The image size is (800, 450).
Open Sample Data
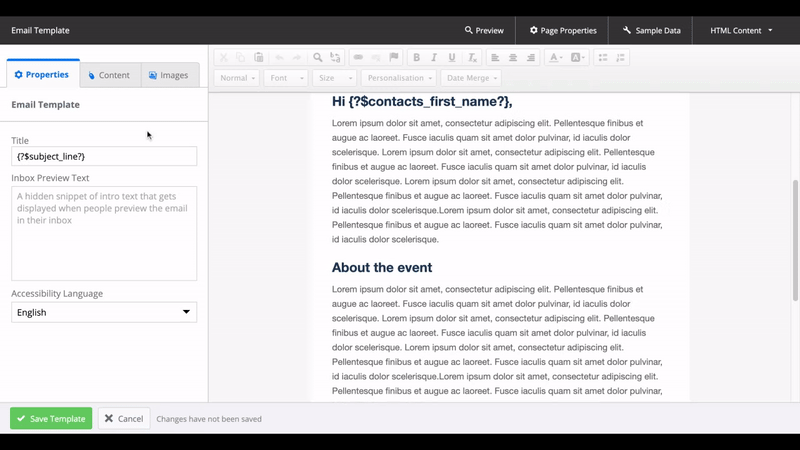coord(652,30)
